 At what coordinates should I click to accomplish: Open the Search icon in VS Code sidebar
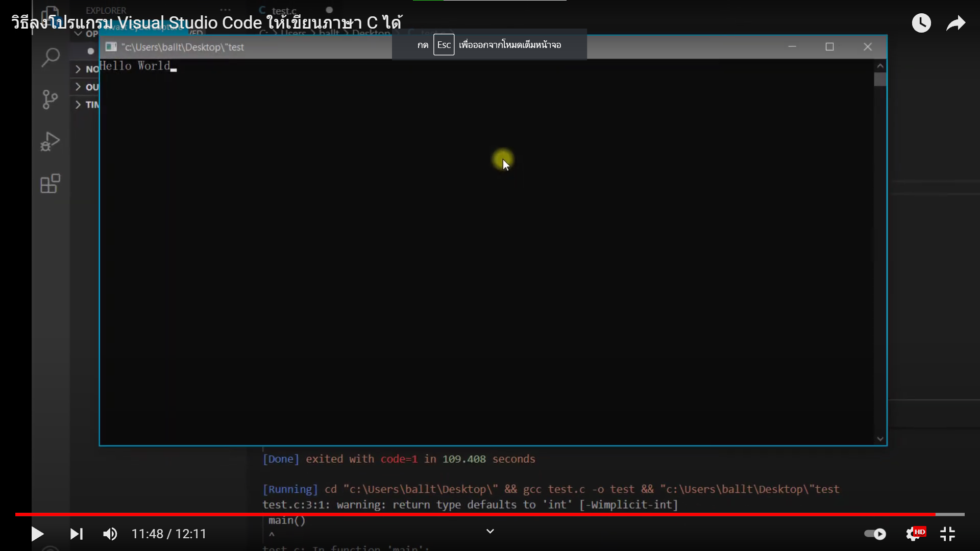coord(51,57)
